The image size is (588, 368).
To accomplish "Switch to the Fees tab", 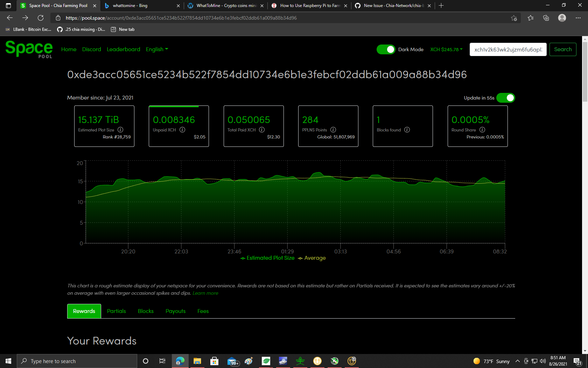I will click(203, 311).
